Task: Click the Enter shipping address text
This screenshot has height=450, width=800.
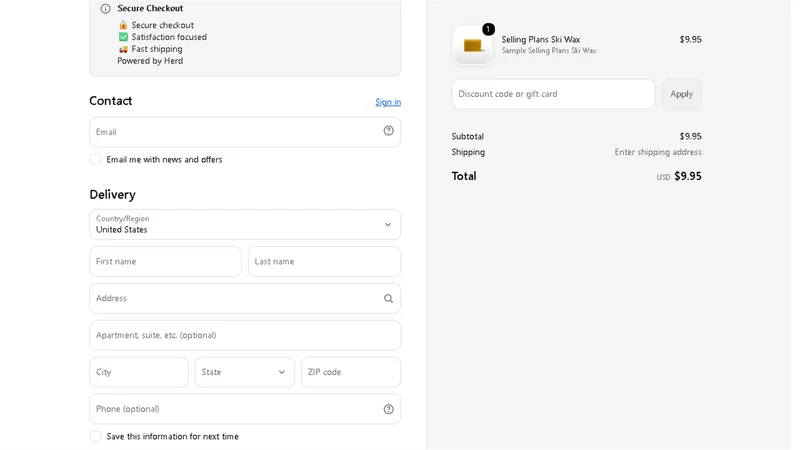Action: click(x=658, y=152)
